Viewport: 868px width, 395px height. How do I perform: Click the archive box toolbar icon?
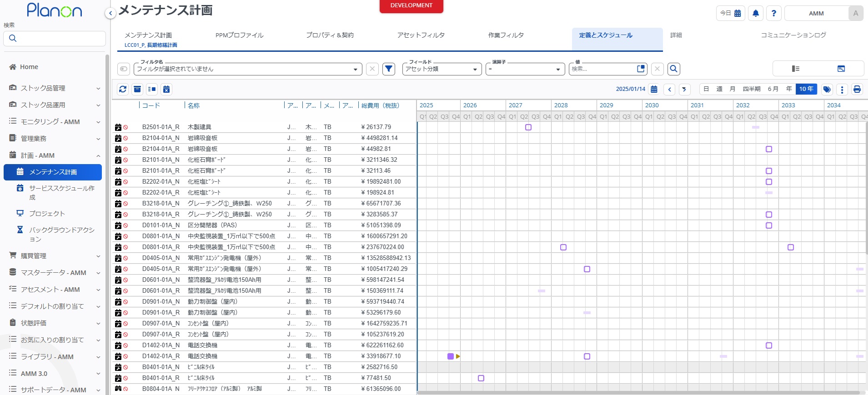click(x=137, y=89)
